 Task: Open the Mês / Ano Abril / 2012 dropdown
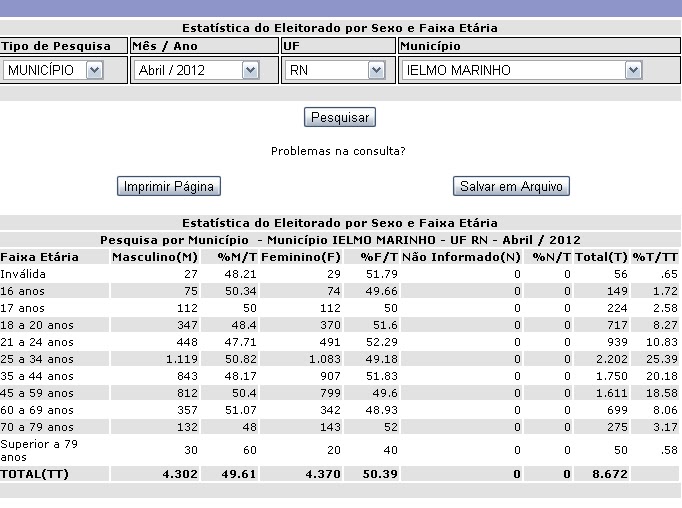(x=197, y=70)
